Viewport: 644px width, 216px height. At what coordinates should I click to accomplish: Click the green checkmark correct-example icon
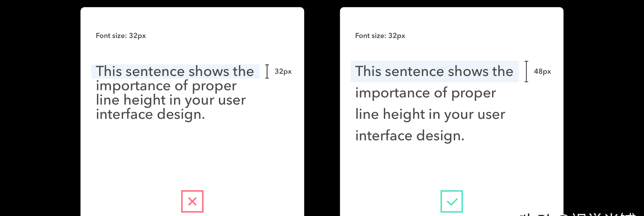[x=452, y=202]
